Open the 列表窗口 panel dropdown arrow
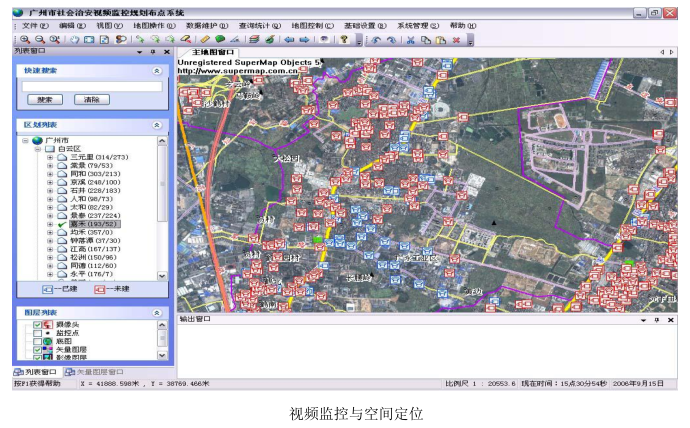This screenshot has height=428, width=690. click(139, 52)
